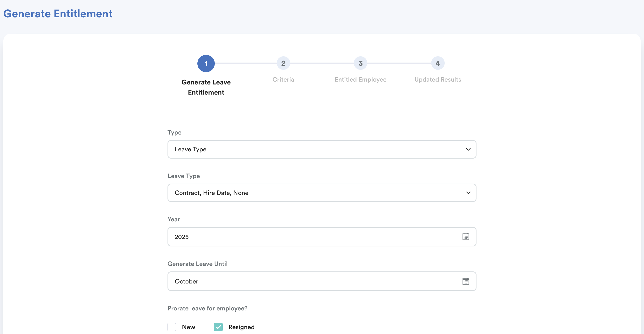Click chevron arrow in Leave Type dropdown
Image resolution: width=644 pixels, height=334 pixels.
click(468, 193)
